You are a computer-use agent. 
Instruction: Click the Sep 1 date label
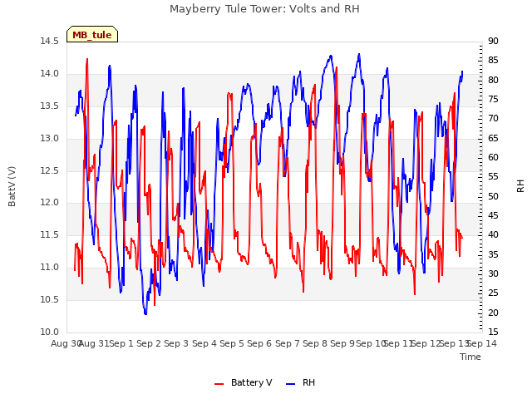pyautogui.click(x=121, y=343)
